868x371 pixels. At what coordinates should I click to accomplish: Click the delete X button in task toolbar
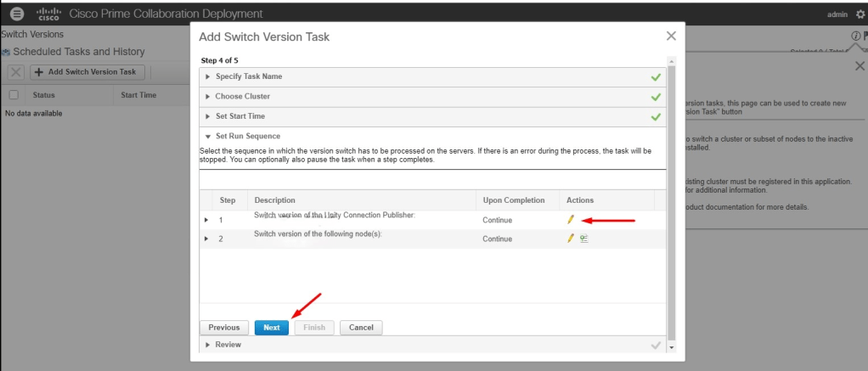[16, 72]
